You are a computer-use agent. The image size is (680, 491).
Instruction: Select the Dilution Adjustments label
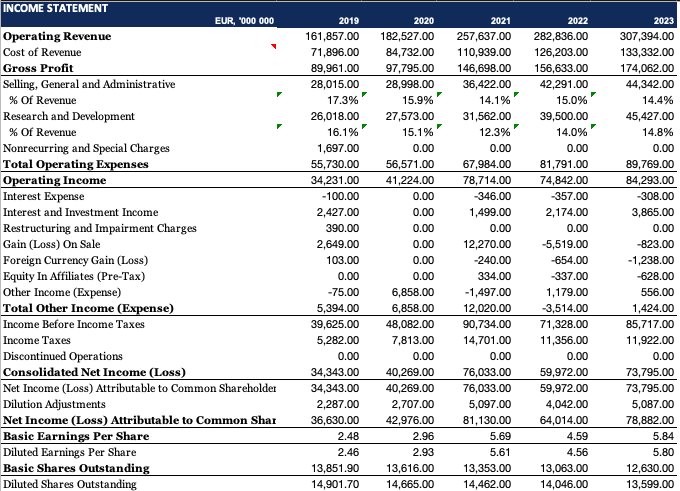(54, 405)
